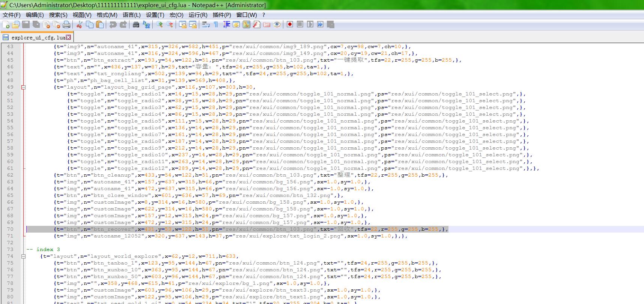Toggle show all characters pilcrow button

point(216,25)
